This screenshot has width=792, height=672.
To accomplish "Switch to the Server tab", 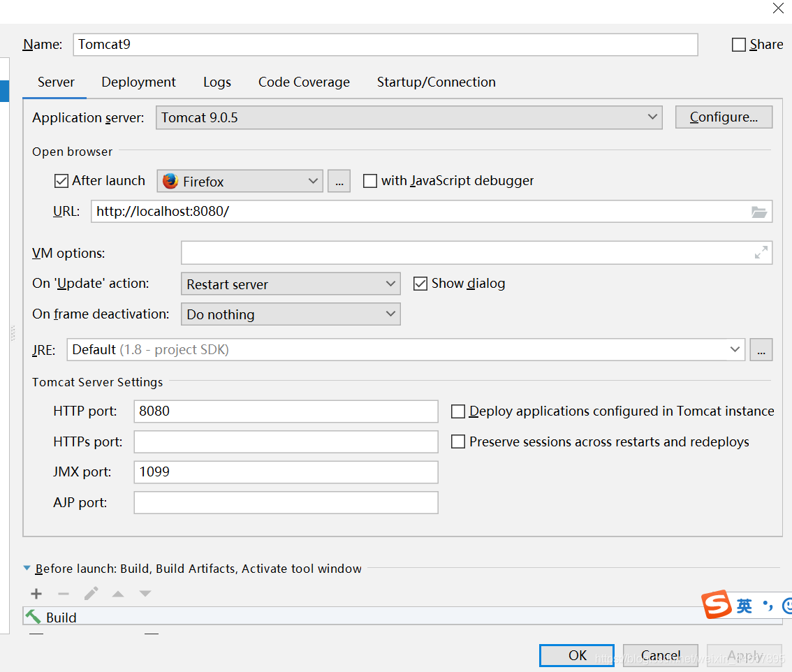I will [x=56, y=82].
